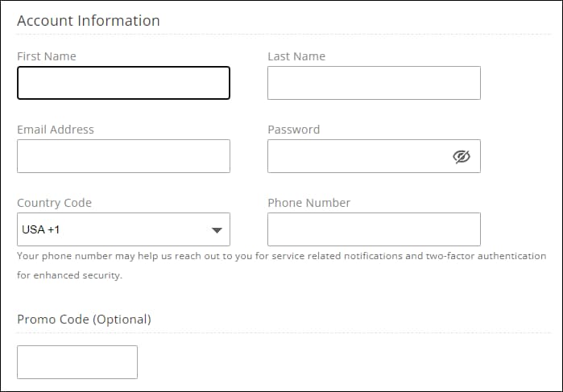Viewport: 563px width, 392px height.
Task: Click the Email Address label text
Action: point(56,130)
